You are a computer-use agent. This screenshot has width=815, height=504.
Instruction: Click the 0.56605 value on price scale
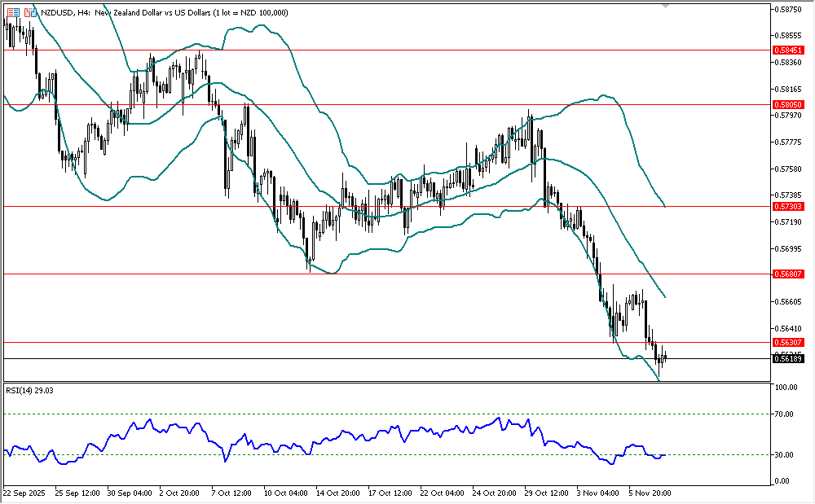787,301
